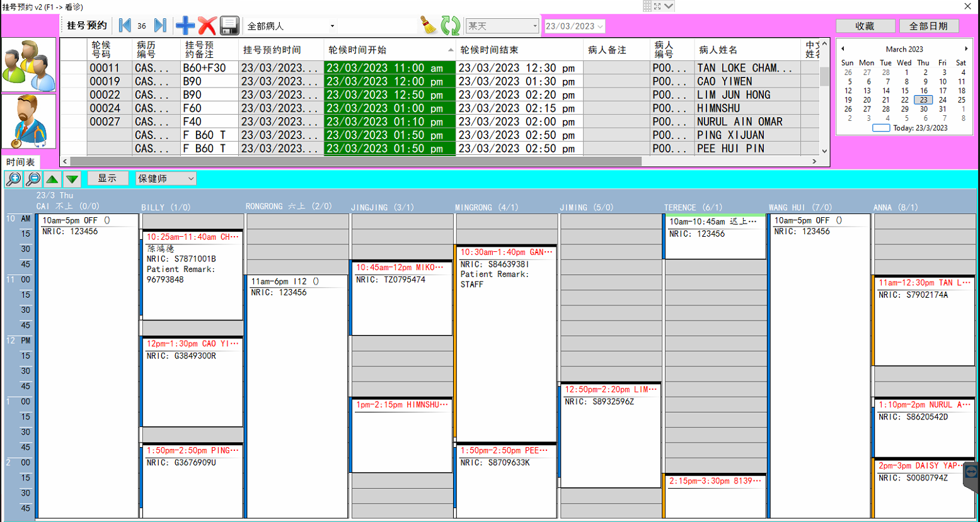
Task: Click the blue plus add appointment icon
Action: pyautogui.click(x=185, y=26)
